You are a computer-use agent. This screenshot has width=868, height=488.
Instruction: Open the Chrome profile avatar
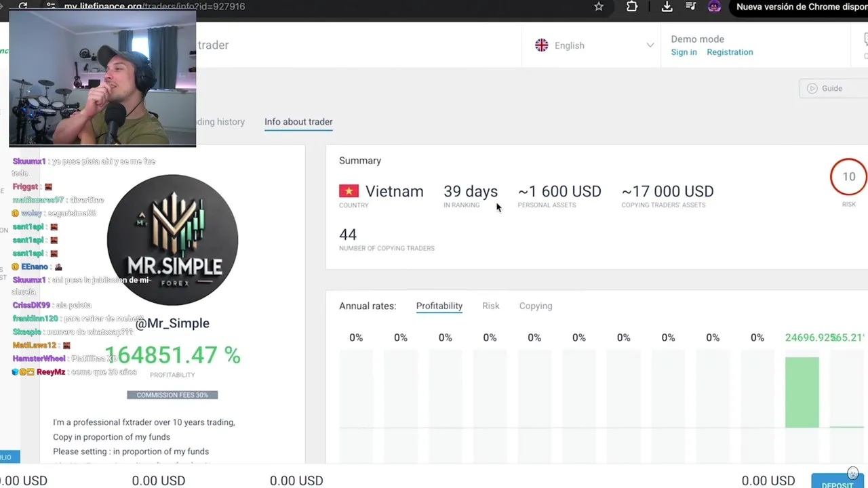[x=714, y=6]
